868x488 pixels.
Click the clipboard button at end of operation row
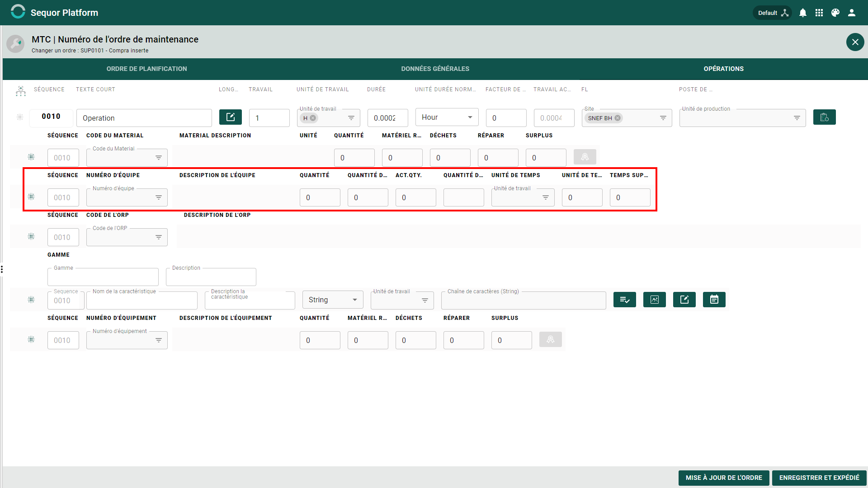pyautogui.click(x=825, y=117)
